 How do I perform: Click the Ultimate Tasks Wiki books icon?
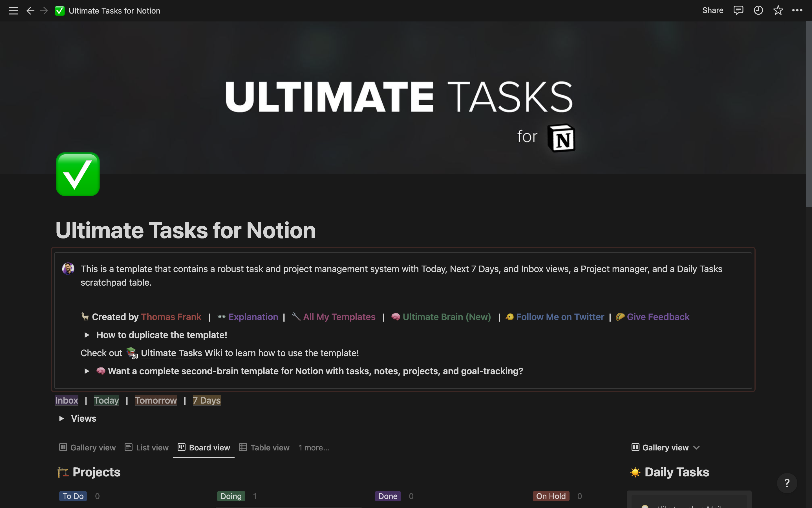(x=132, y=353)
